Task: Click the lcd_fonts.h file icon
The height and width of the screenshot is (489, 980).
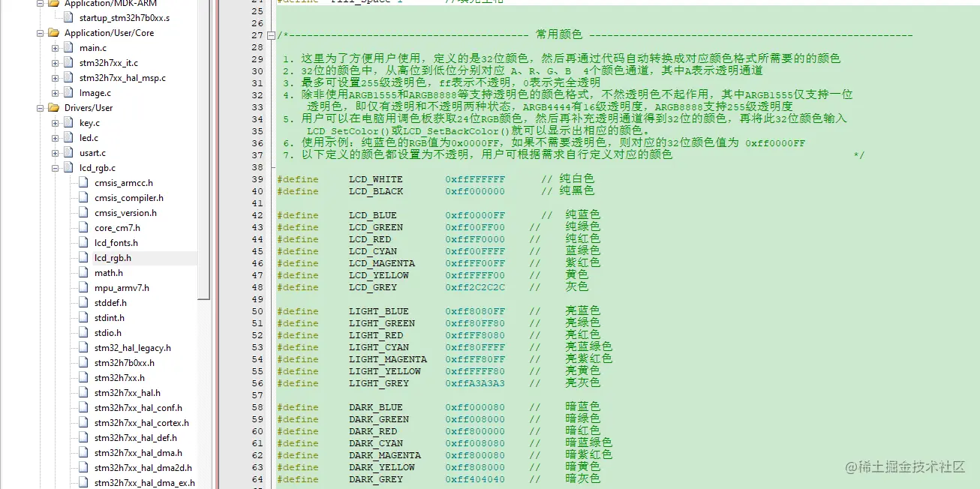Action: 83,243
